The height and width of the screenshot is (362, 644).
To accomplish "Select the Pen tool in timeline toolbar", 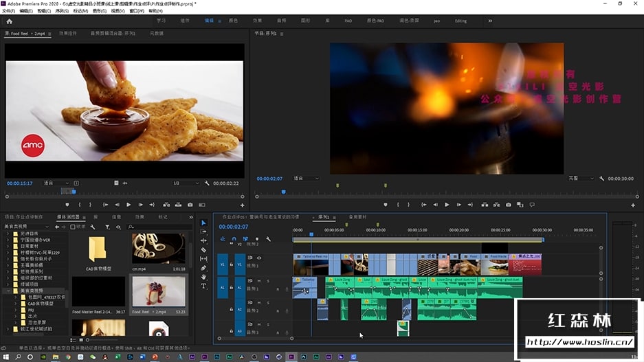I will [203, 268].
